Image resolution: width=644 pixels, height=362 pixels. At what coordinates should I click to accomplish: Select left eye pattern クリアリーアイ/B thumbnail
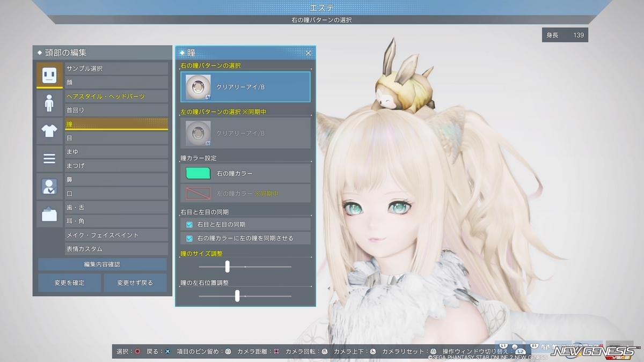point(198,133)
